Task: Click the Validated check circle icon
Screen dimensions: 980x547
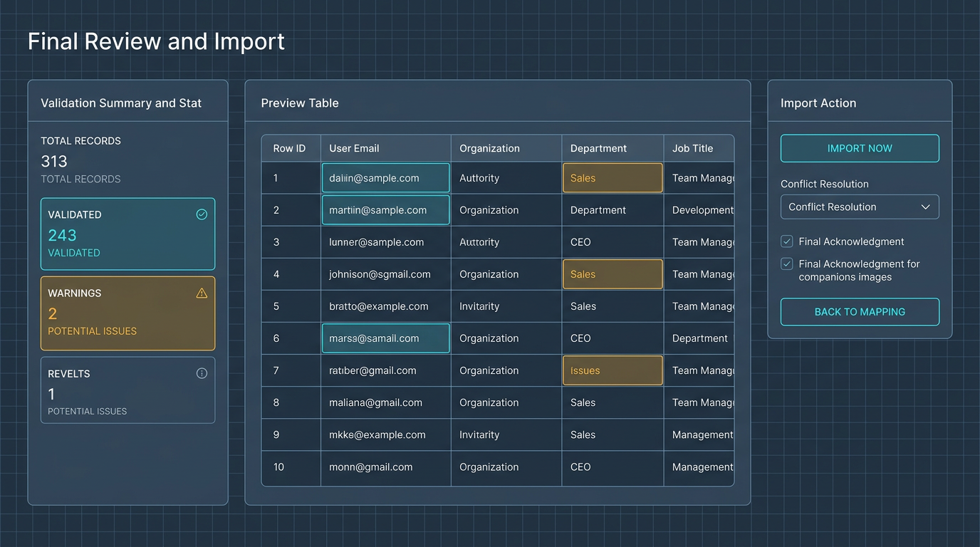Action: coord(202,214)
